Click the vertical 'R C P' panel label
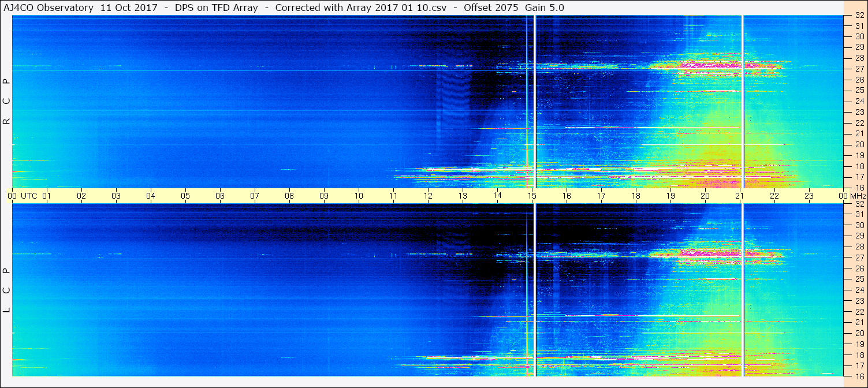Image resolution: width=868 pixels, height=388 pixels. (7, 102)
